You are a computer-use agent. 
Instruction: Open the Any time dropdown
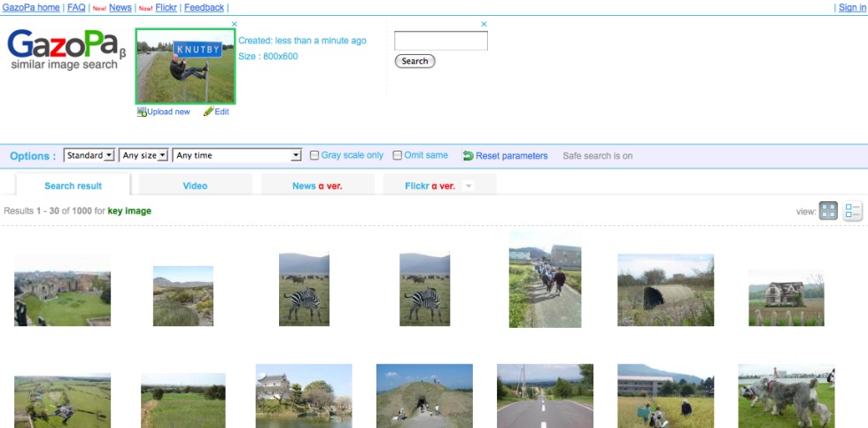point(237,155)
